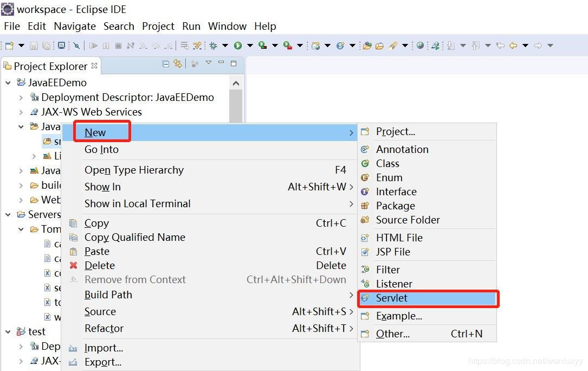Click the Forward navigation arrow

click(x=538, y=46)
